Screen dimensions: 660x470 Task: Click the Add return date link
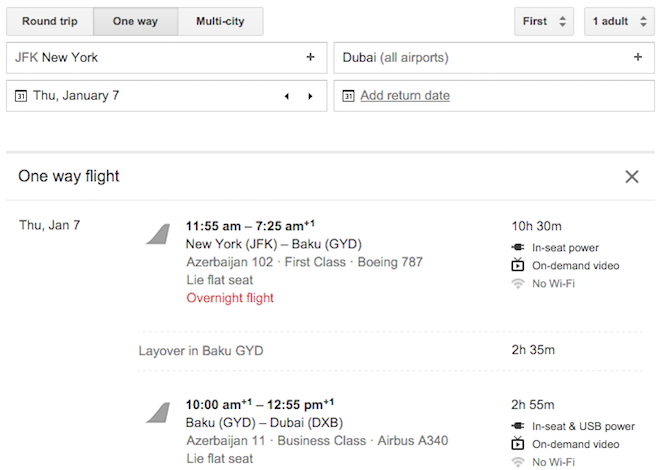pos(405,96)
